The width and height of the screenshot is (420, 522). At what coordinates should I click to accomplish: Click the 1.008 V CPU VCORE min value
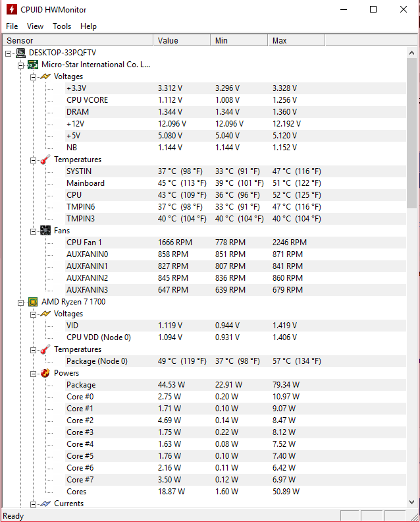pos(227,100)
